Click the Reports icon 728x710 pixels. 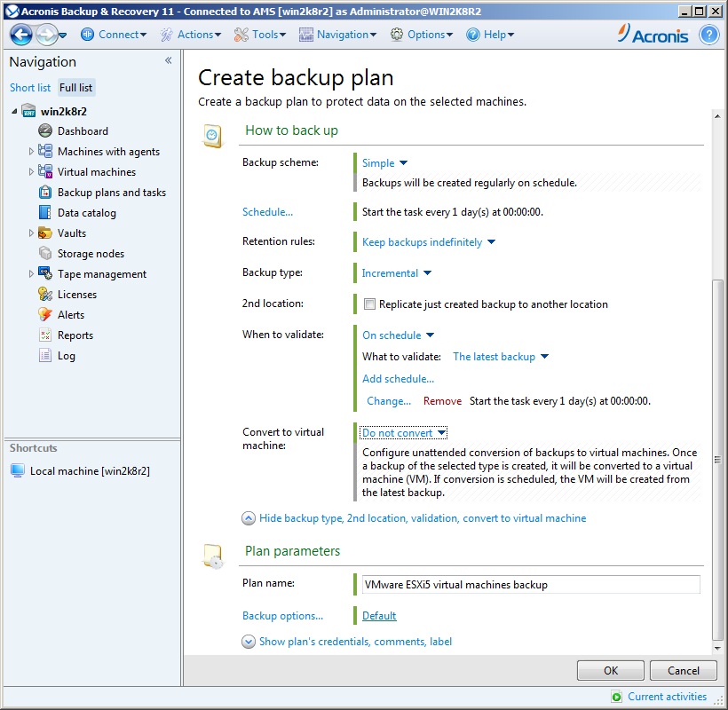tap(45, 335)
